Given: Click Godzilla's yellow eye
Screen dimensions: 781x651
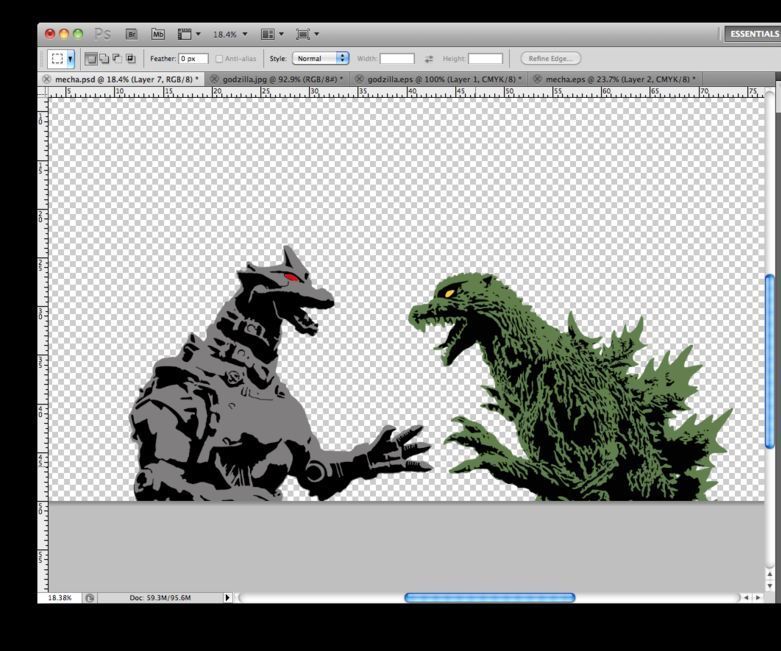Looking at the screenshot, I should [x=448, y=293].
